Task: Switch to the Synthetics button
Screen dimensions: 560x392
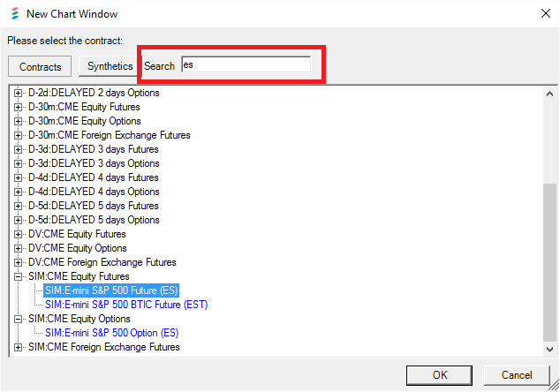Action: [110, 66]
